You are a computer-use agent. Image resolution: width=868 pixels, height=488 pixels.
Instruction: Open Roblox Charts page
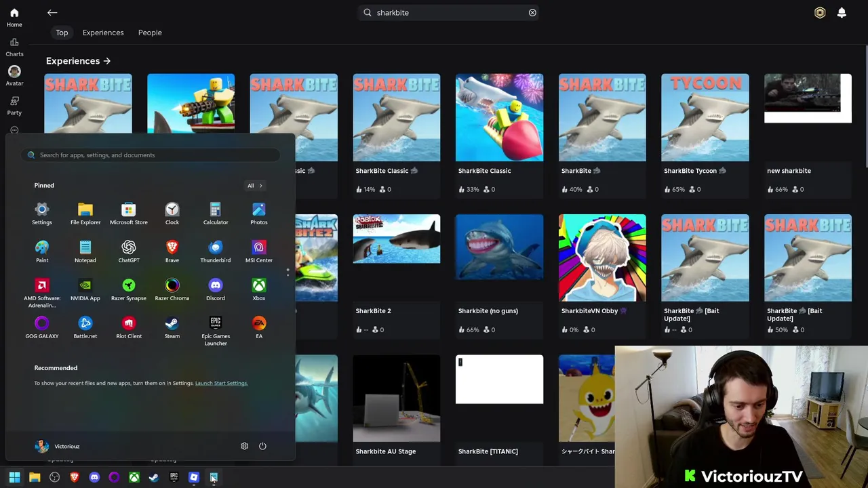coord(14,47)
